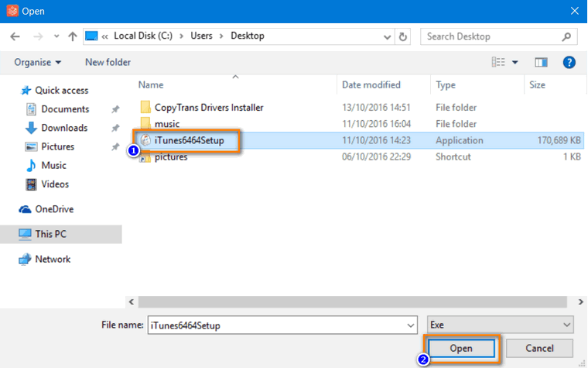Click the Network icon
Image resolution: width=588 pixels, height=368 pixels.
click(x=25, y=259)
